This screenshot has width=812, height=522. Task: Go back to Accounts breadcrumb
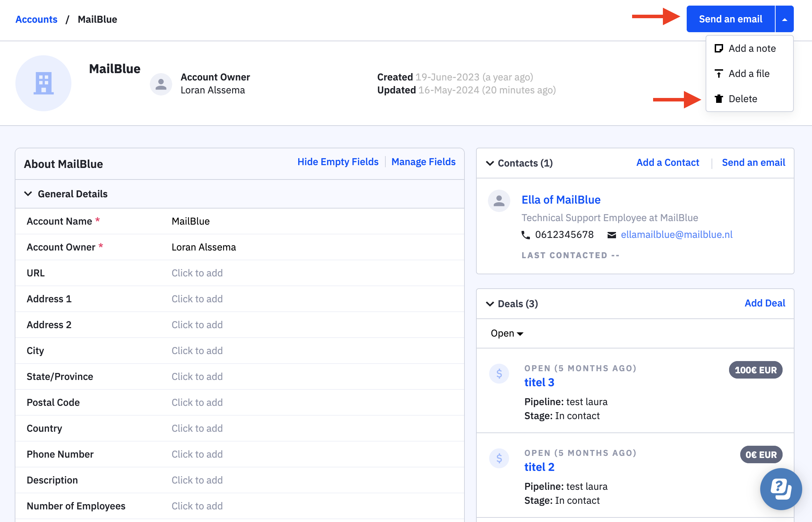click(x=36, y=19)
